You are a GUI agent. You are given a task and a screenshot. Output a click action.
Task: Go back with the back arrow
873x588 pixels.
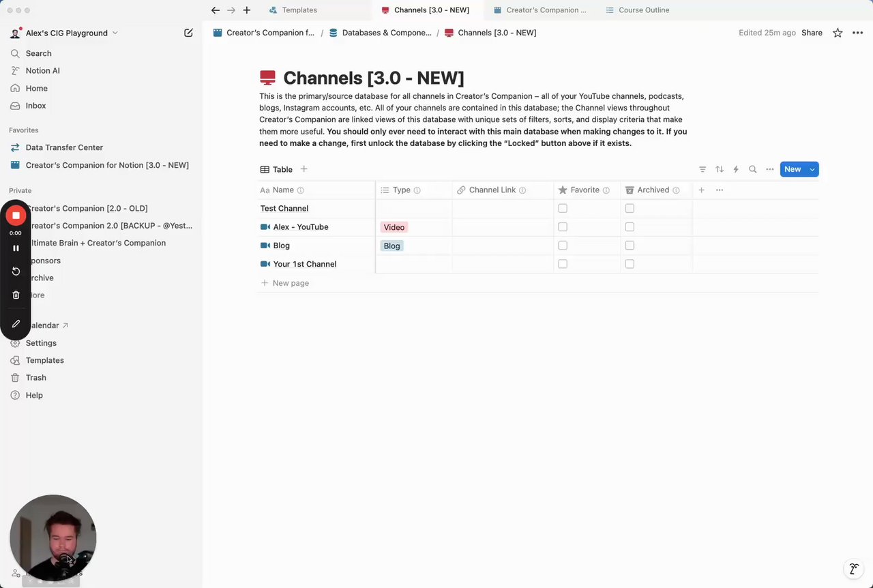tap(216, 10)
